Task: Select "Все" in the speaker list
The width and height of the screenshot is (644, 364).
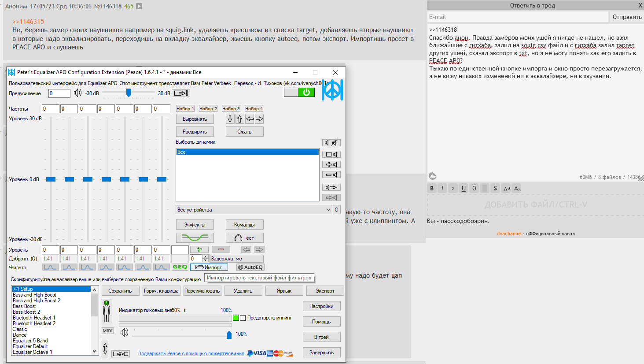Action: tap(247, 152)
